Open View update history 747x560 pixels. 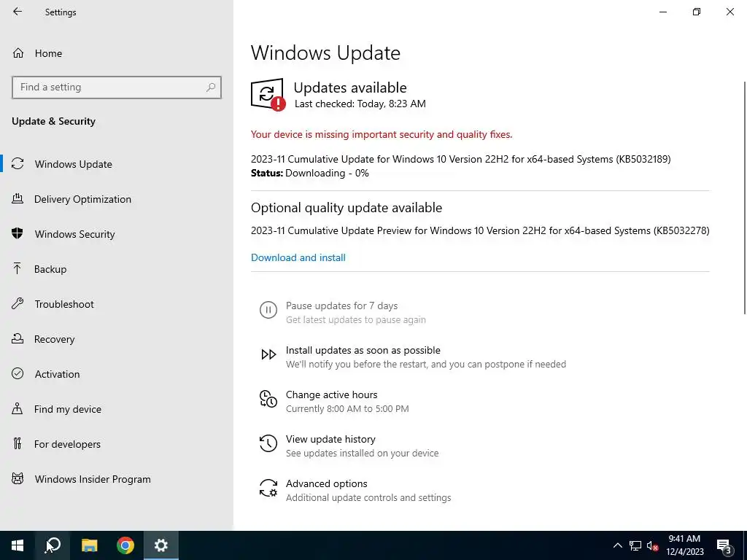[330, 439]
